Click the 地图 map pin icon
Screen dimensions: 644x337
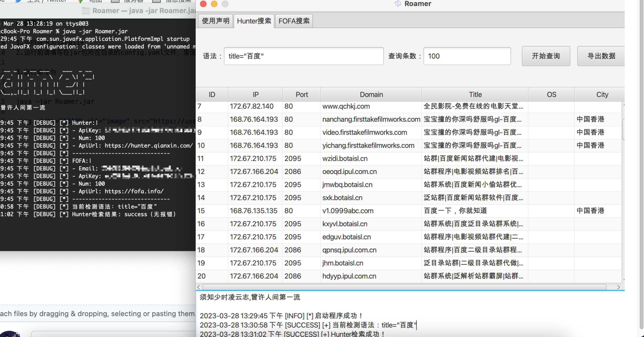tap(80, 1)
